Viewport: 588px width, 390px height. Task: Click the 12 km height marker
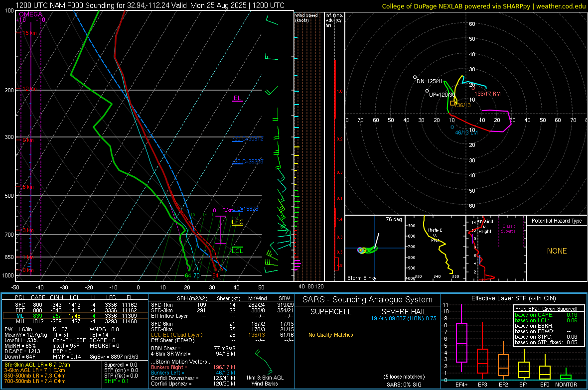(29, 89)
